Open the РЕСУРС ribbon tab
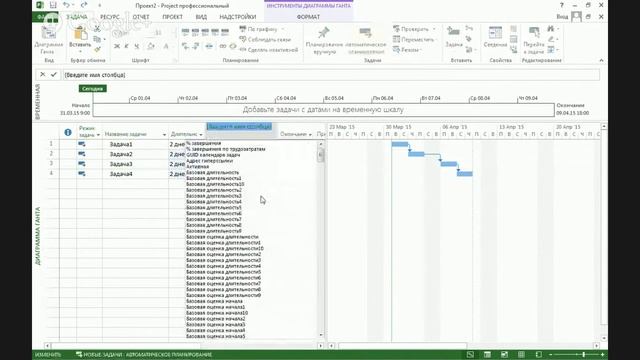640x360 pixels. point(109,17)
